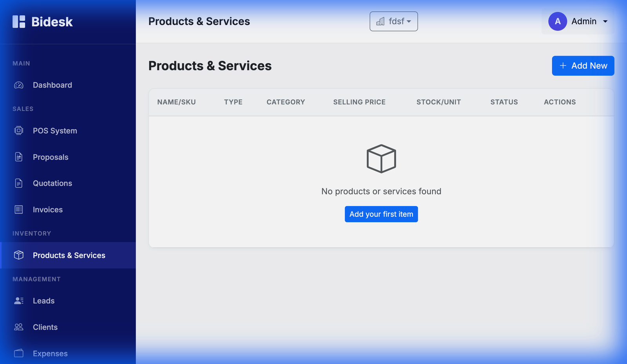Click the Expenses wallet icon
The height and width of the screenshot is (364, 627).
(x=18, y=353)
